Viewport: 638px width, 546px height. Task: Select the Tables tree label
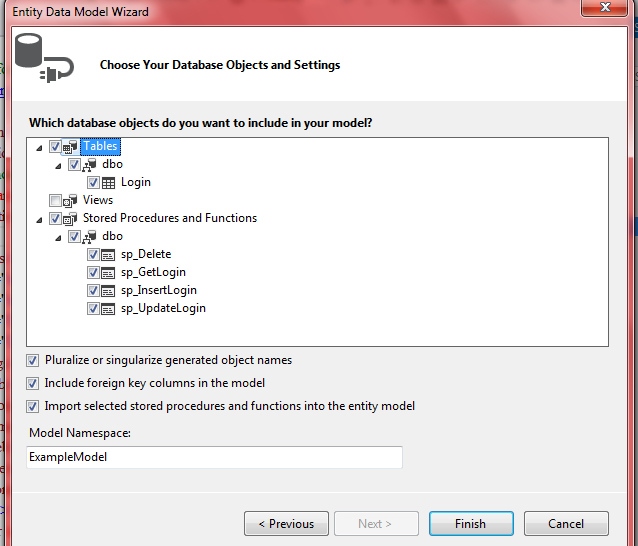click(x=101, y=146)
